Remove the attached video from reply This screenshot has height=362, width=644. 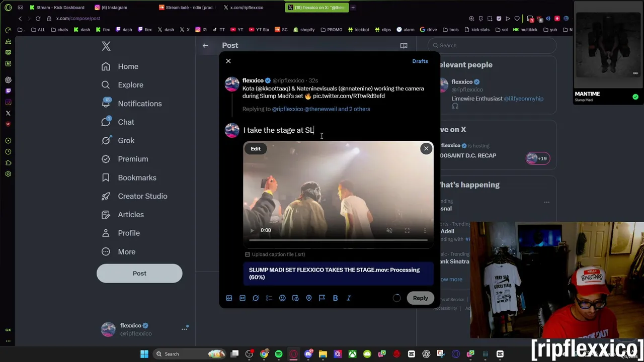click(426, 148)
